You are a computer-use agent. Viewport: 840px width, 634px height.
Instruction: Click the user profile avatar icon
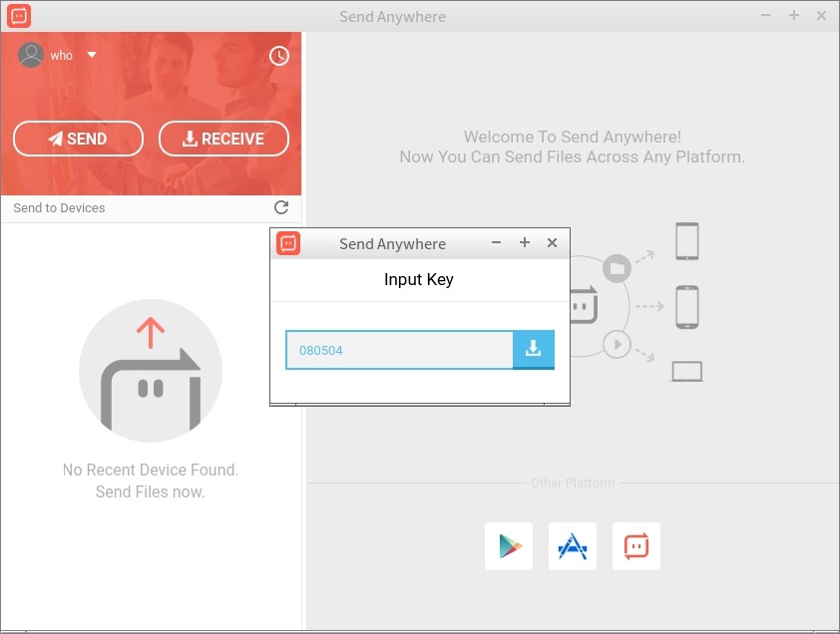(31, 55)
